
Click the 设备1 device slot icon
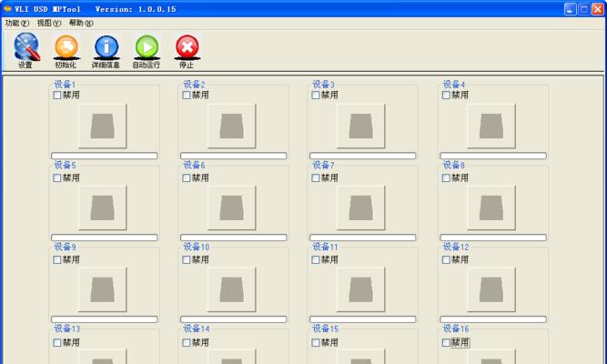(x=103, y=126)
